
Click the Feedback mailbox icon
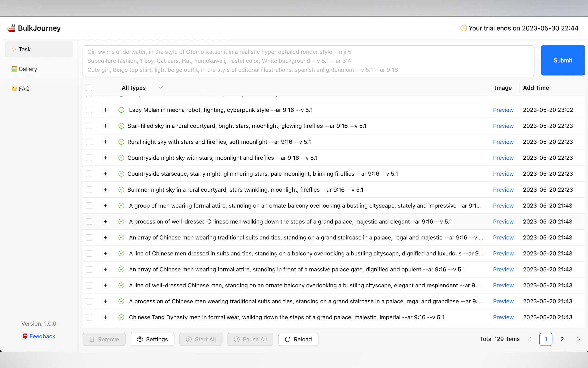tap(25, 336)
